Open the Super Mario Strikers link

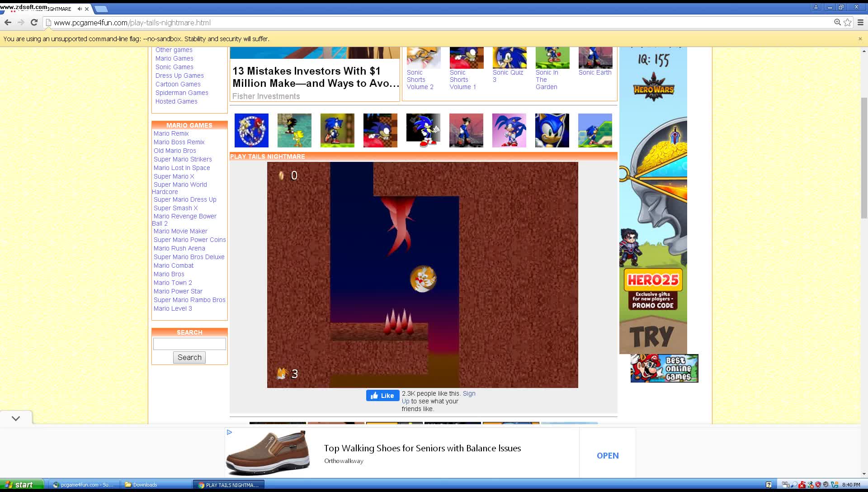[x=183, y=159]
